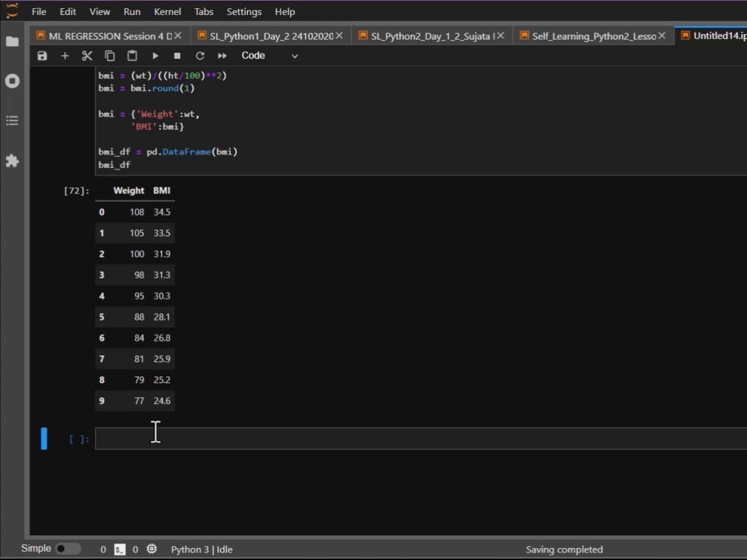The height and width of the screenshot is (560, 747).
Task: Open the Run menu
Action: pos(132,11)
